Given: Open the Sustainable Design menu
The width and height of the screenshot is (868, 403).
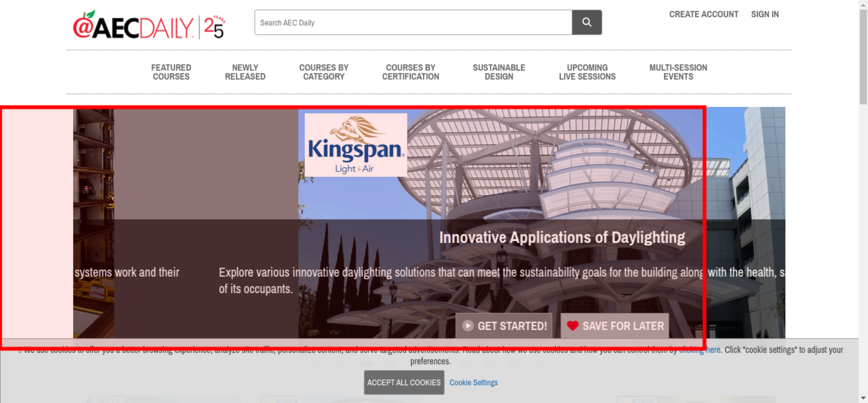Looking at the screenshot, I should [x=499, y=72].
